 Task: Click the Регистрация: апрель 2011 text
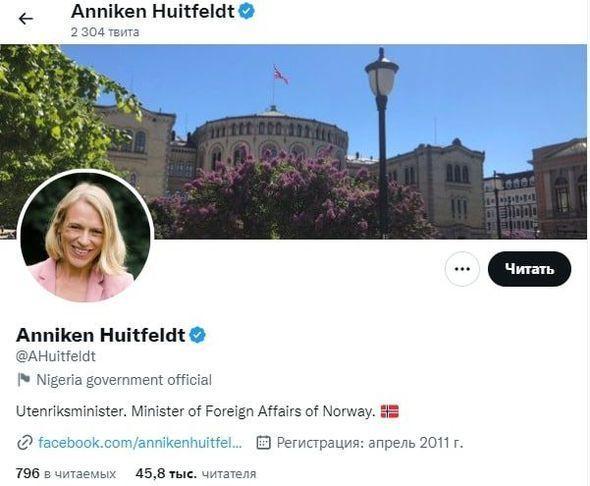pyautogui.click(x=370, y=443)
